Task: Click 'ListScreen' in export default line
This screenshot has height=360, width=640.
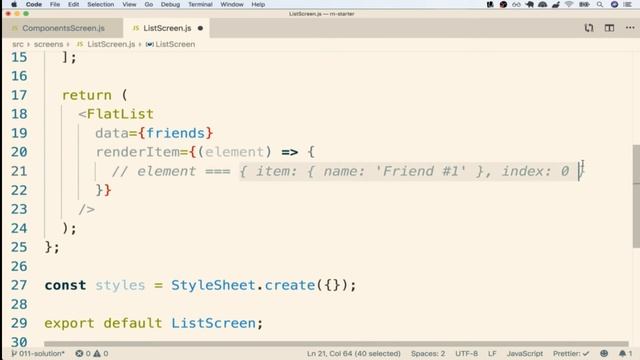Action: [213, 323]
